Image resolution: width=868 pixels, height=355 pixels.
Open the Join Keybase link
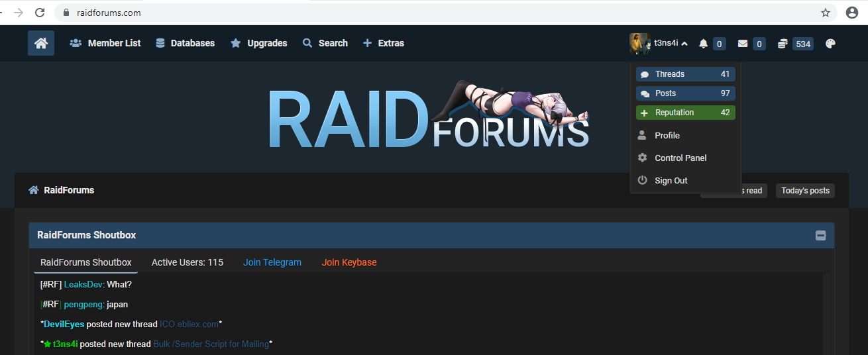tap(349, 262)
